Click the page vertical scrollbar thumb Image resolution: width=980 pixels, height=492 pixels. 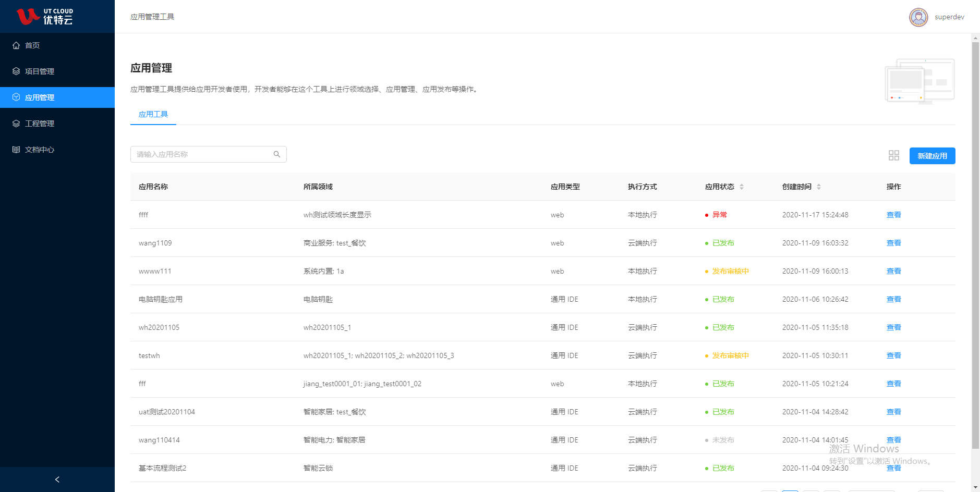point(975,245)
